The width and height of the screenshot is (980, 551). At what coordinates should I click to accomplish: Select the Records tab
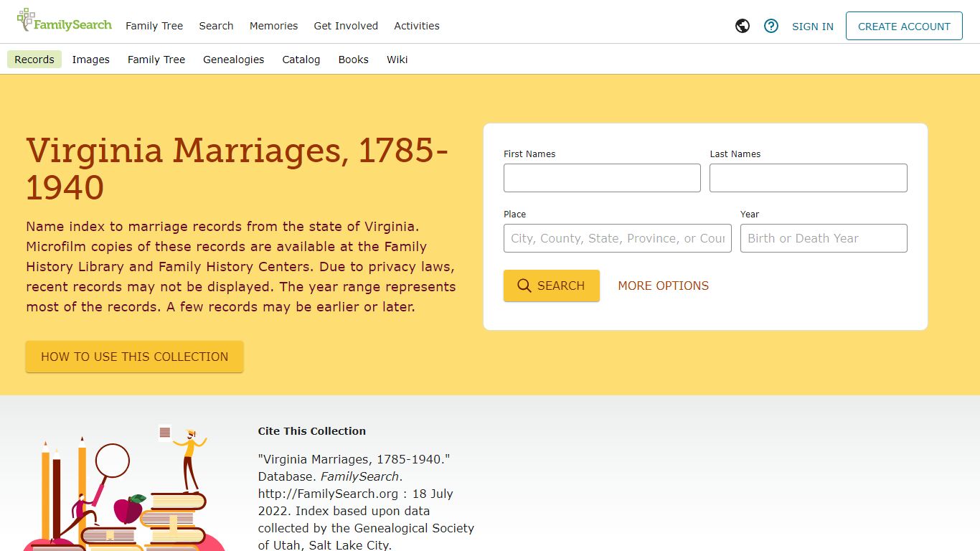click(34, 60)
